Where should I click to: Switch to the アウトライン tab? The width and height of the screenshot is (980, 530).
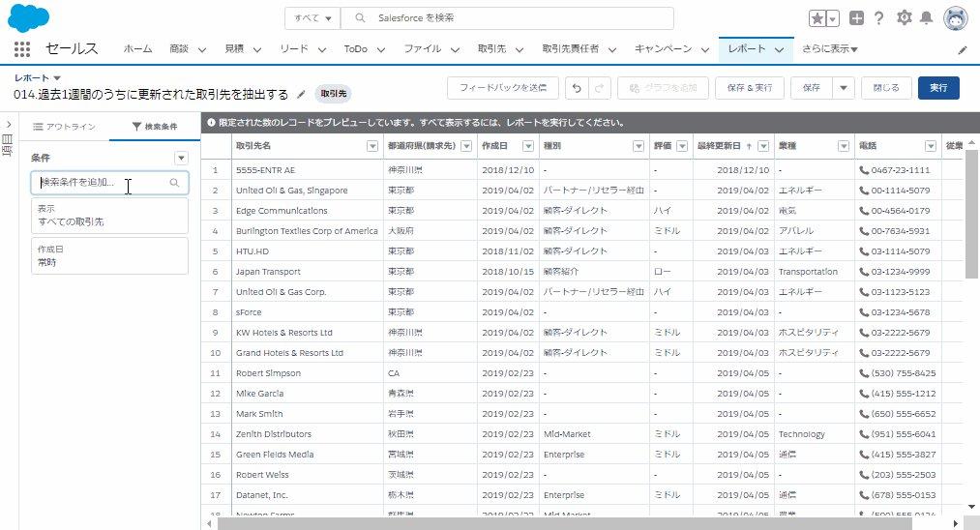coord(65,127)
